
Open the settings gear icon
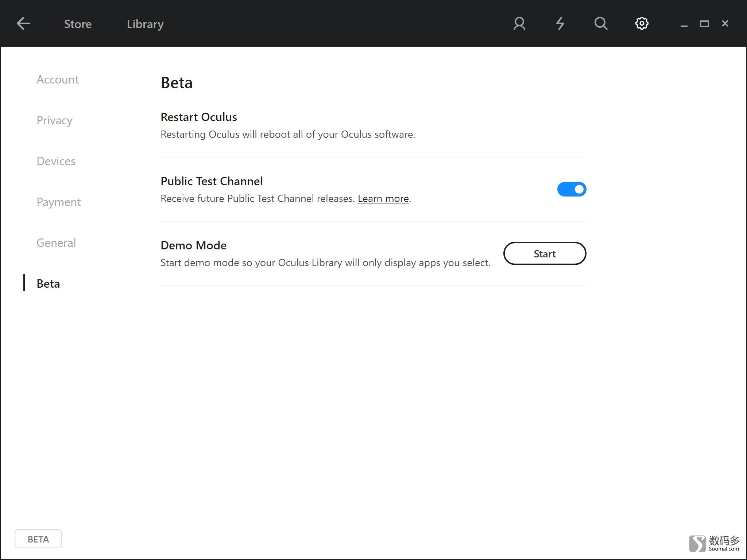pyautogui.click(x=642, y=24)
